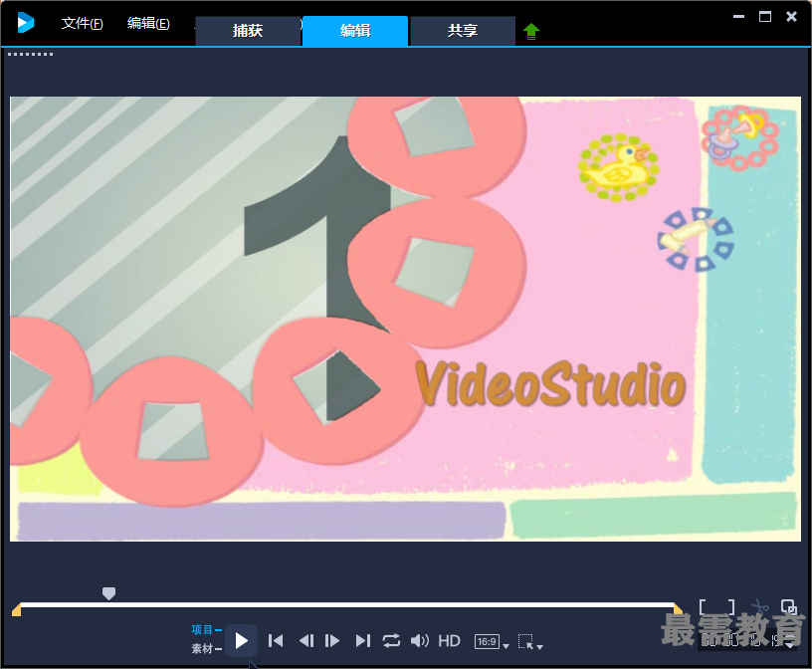Screen dimensions: 812x669
Task: Select 素材 playback mode
Action: [x=206, y=648]
